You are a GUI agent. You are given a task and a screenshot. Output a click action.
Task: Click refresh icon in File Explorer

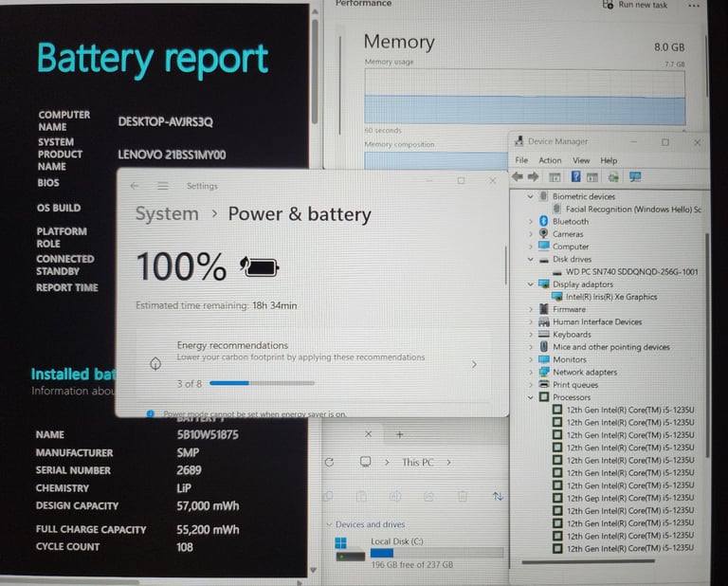coord(329,462)
